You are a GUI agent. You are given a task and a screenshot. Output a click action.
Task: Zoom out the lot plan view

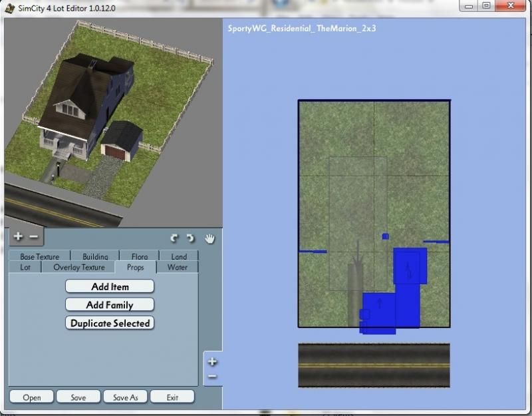point(212,376)
